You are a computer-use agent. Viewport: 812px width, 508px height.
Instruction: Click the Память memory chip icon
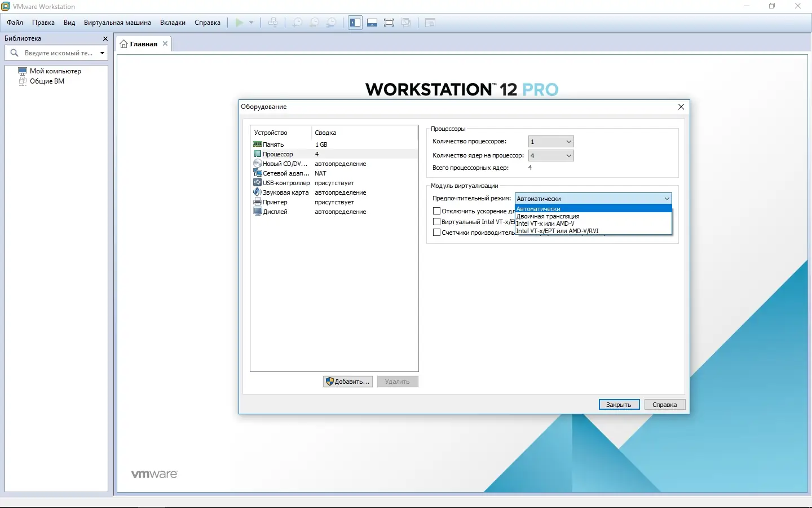point(258,144)
